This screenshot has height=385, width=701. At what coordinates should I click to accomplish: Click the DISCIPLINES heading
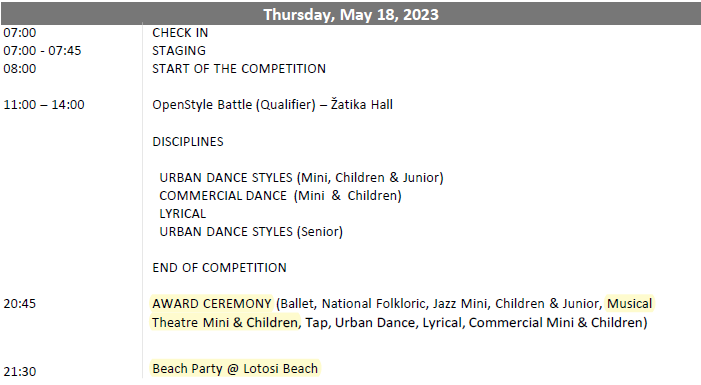coord(188,142)
